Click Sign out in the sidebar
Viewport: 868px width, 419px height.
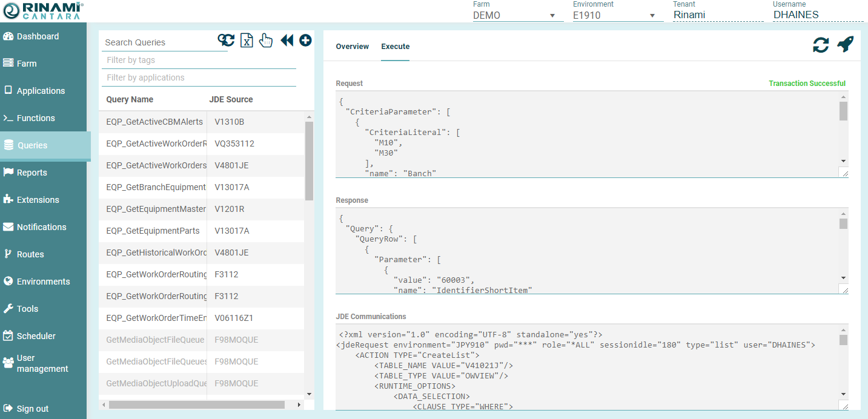(32, 409)
